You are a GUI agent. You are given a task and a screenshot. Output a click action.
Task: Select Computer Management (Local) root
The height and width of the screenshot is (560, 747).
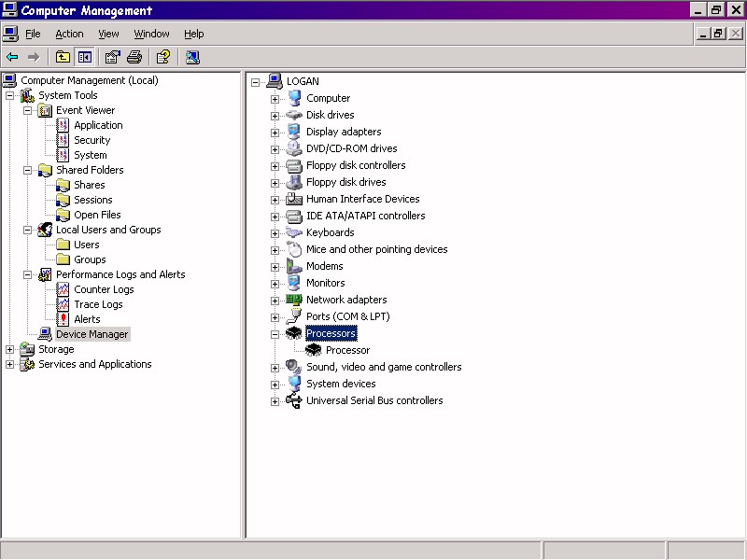89,80
